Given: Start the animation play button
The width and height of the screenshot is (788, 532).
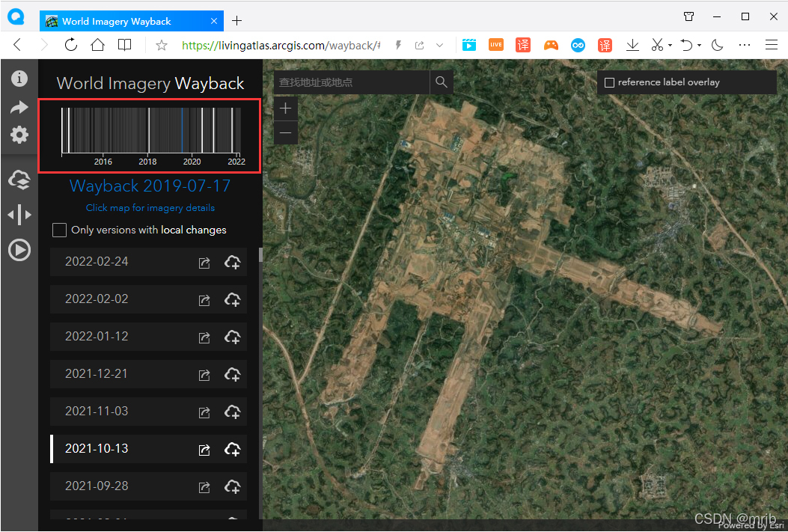Looking at the screenshot, I should [x=19, y=250].
